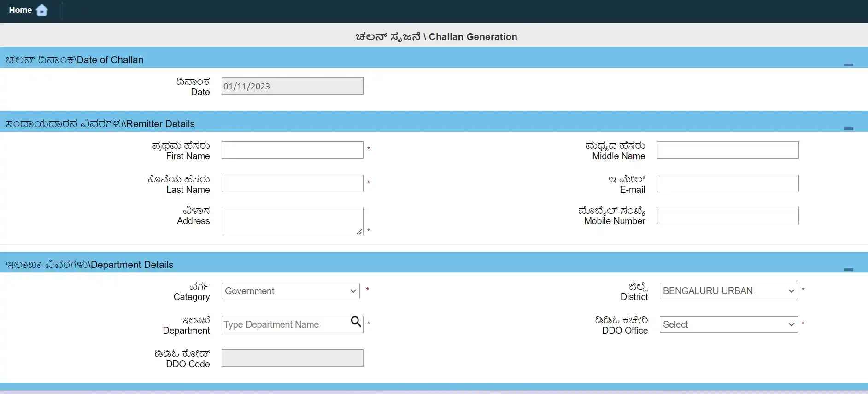Open the Category dropdown
Screen dimensions: 868x394
point(290,291)
